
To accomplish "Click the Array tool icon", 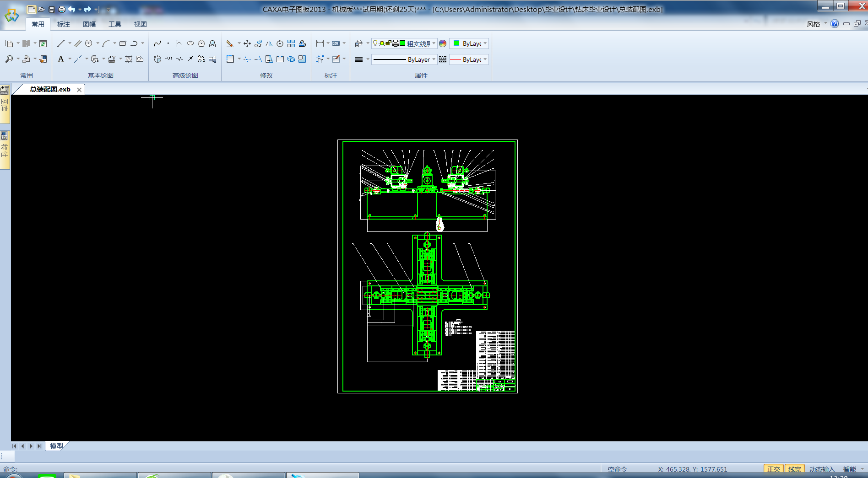I will pos(291,43).
